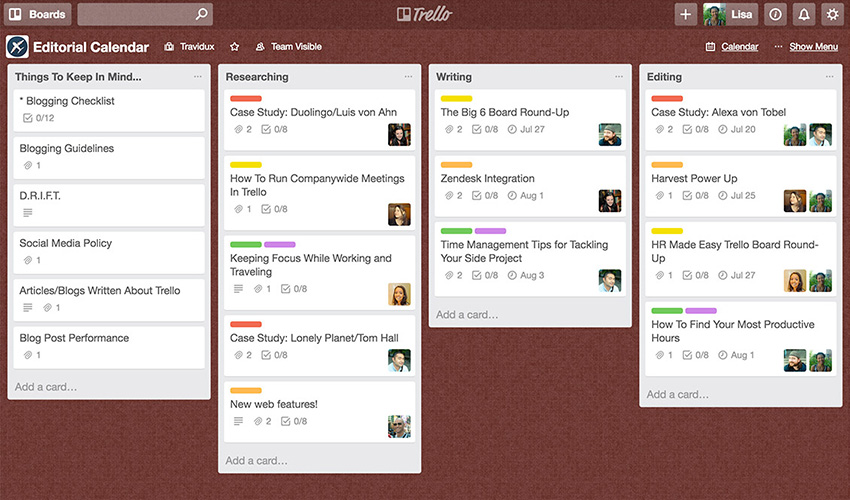Open the settings gear icon
Screen dimensions: 850x500
point(833,14)
